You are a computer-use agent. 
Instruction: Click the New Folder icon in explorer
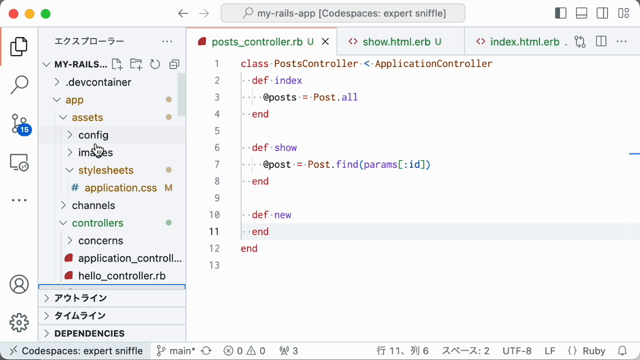click(x=136, y=64)
